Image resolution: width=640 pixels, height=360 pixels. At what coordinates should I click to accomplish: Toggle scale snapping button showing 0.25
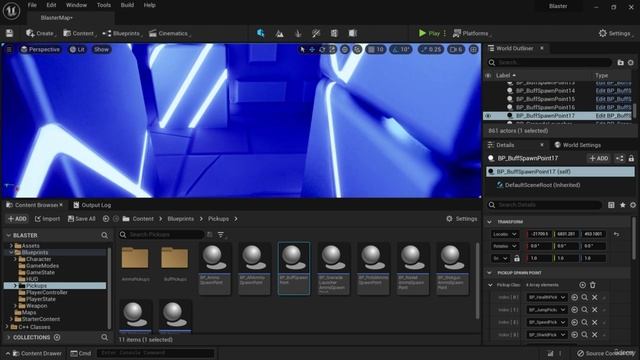pos(431,49)
